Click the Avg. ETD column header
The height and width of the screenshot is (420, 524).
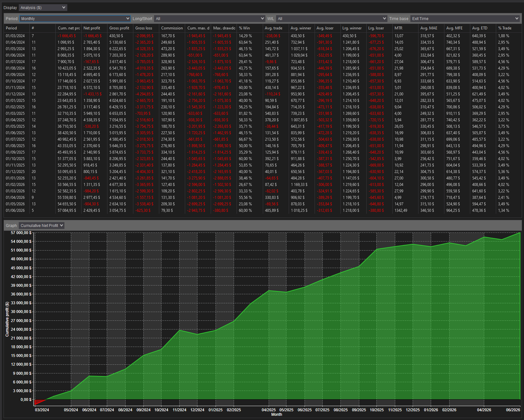(x=483, y=28)
